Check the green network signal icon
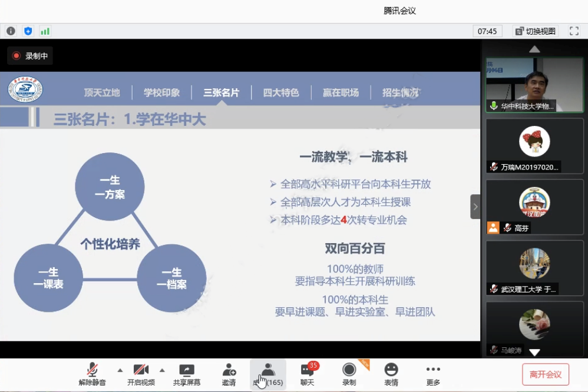The height and width of the screenshot is (392, 588). pos(45,31)
